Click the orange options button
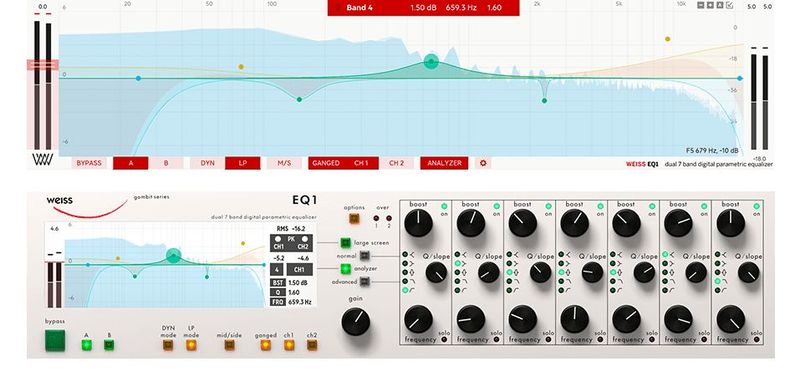 pos(354,219)
